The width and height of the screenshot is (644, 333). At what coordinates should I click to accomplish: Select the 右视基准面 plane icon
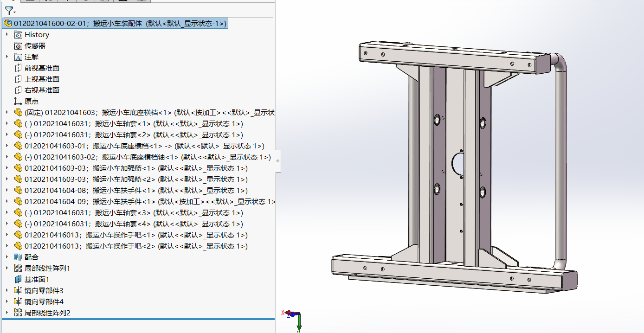pyautogui.click(x=18, y=90)
